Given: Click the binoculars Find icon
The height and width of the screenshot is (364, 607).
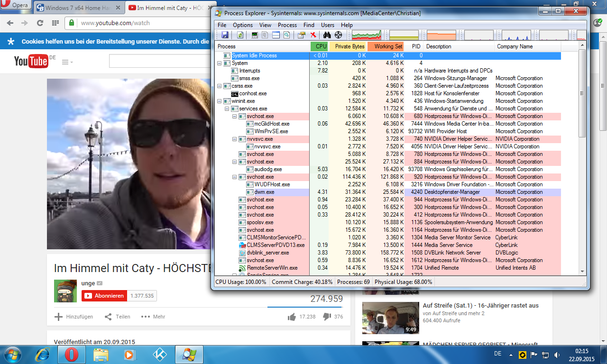Looking at the screenshot, I should [327, 35].
